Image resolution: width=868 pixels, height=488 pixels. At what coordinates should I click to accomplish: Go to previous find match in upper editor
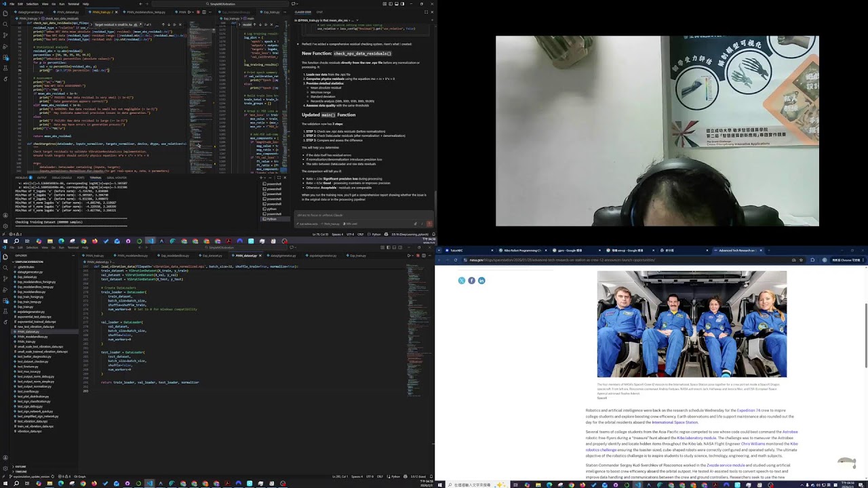163,24
